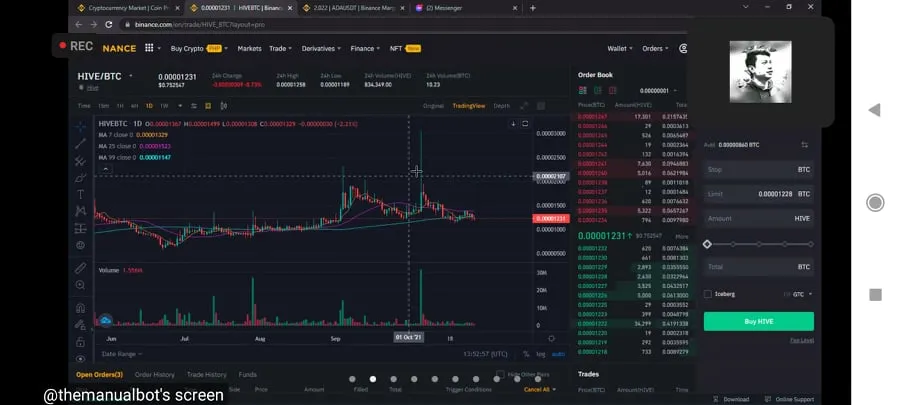
Task: Open the Trade dropdown menu
Action: [281, 49]
